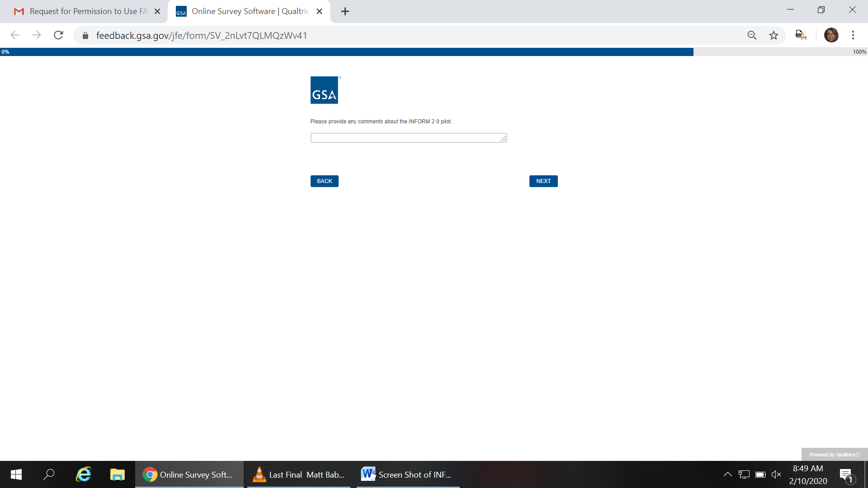Screen dimensions: 868x488
Task: Click the survey progress bar
Action: coord(347,52)
